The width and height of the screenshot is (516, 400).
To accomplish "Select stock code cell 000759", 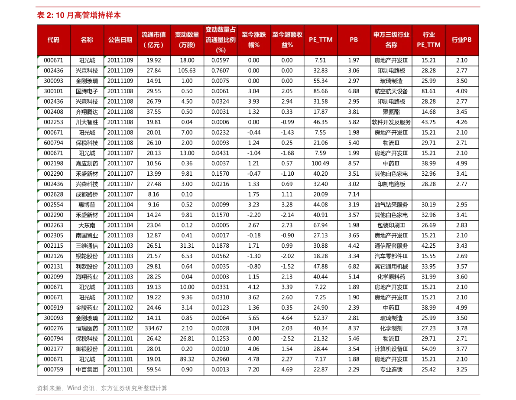I will pyautogui.click(x=53, y=369).
